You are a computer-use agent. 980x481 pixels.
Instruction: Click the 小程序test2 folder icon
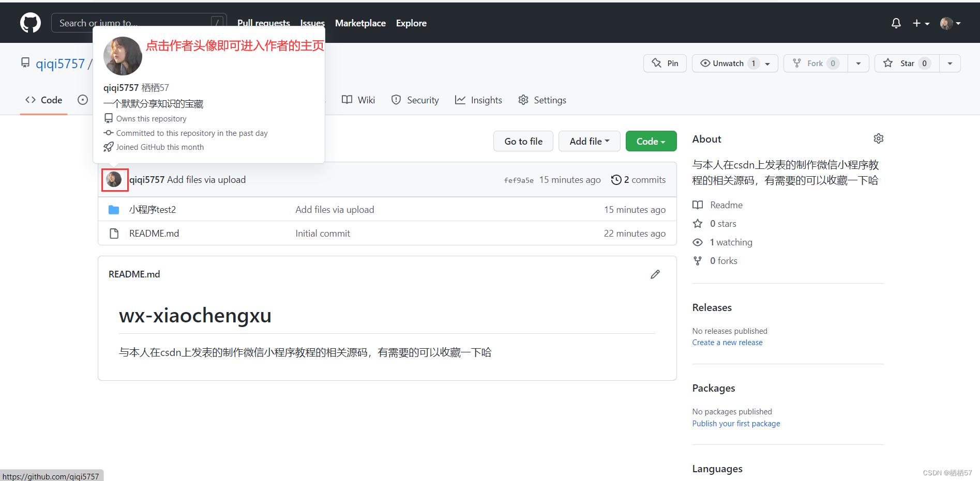tap(114, 210)
